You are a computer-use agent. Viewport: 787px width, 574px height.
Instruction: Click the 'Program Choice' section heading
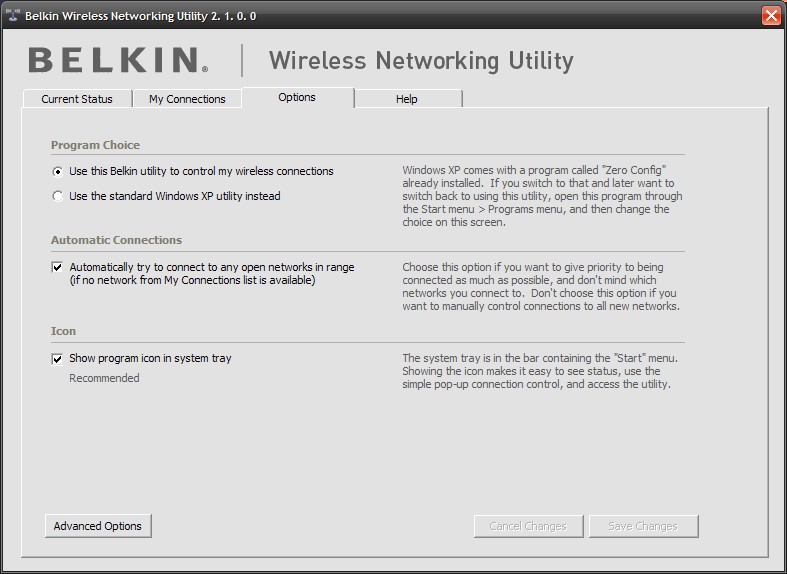coord(95,145)
